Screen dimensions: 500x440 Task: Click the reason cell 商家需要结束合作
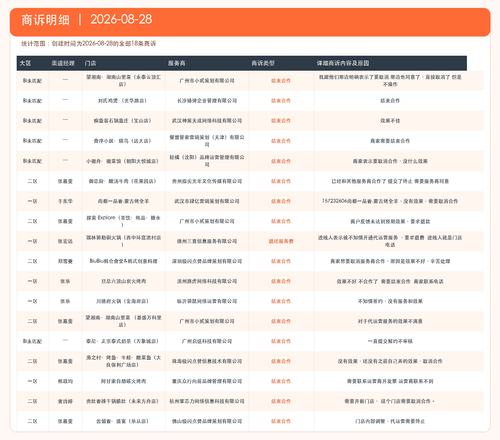pyautogui.click(x=390, y=141)
